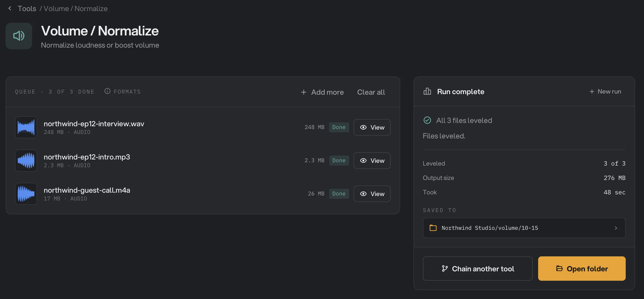Clear all files from the queue
Image resolution: width=644 pixels, height=299 pixels.
tap(371, 92)
